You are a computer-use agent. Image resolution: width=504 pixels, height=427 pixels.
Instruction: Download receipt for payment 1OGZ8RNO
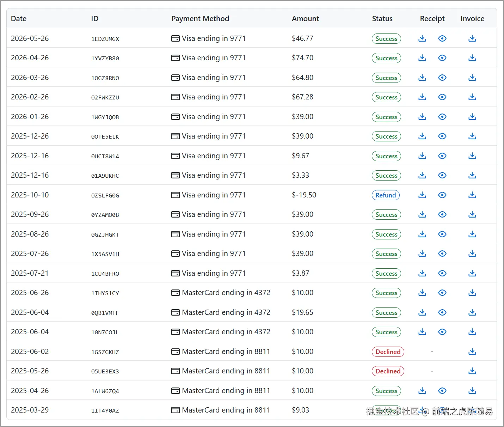point(422,78)
